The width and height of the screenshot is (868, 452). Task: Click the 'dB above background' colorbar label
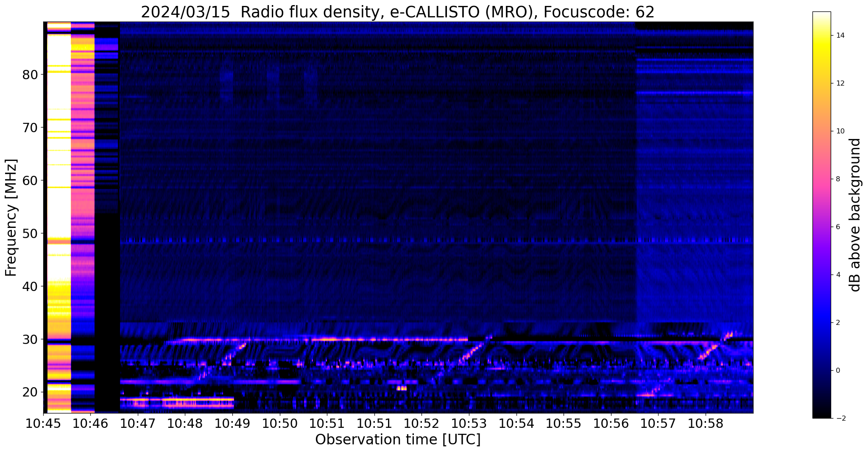coord(855,215)
